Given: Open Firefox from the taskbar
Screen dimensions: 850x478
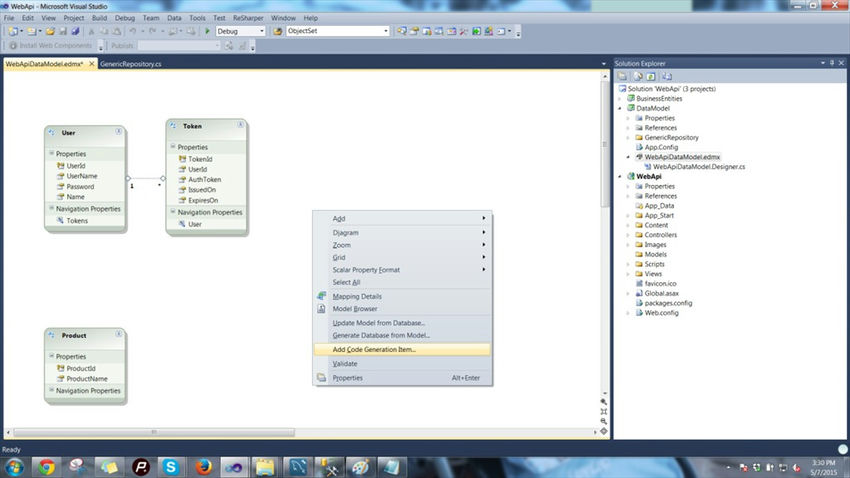Looking at the screenshot, I should click(203, 467).
